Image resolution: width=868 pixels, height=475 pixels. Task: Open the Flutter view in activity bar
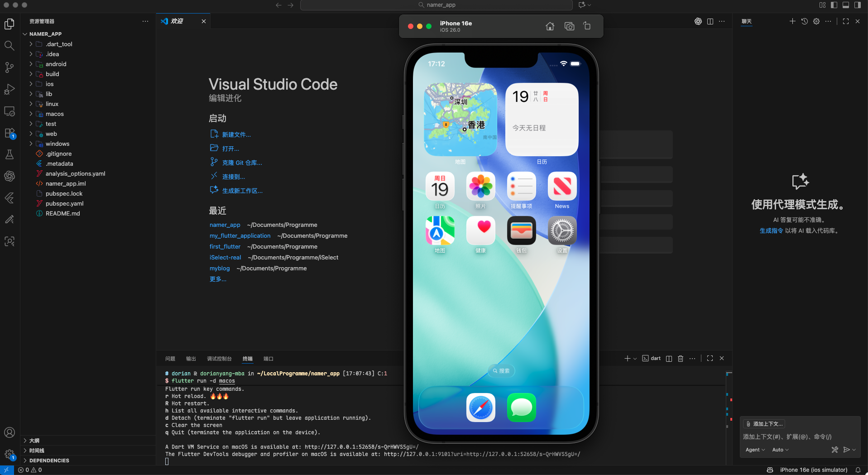coord(10,198)
